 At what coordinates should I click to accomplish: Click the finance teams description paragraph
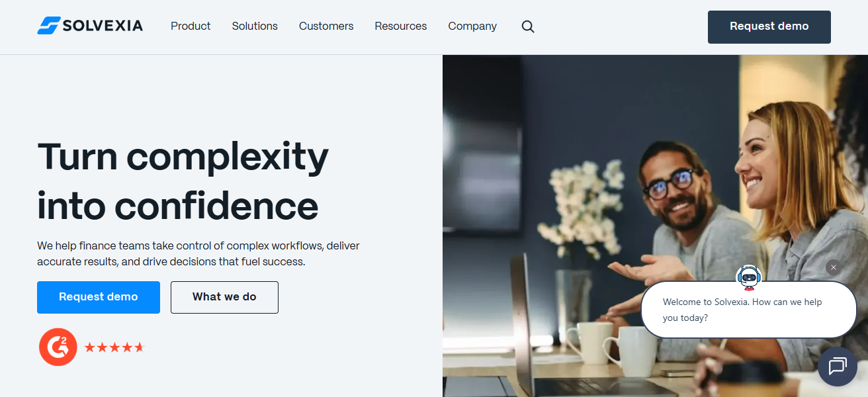198,253
